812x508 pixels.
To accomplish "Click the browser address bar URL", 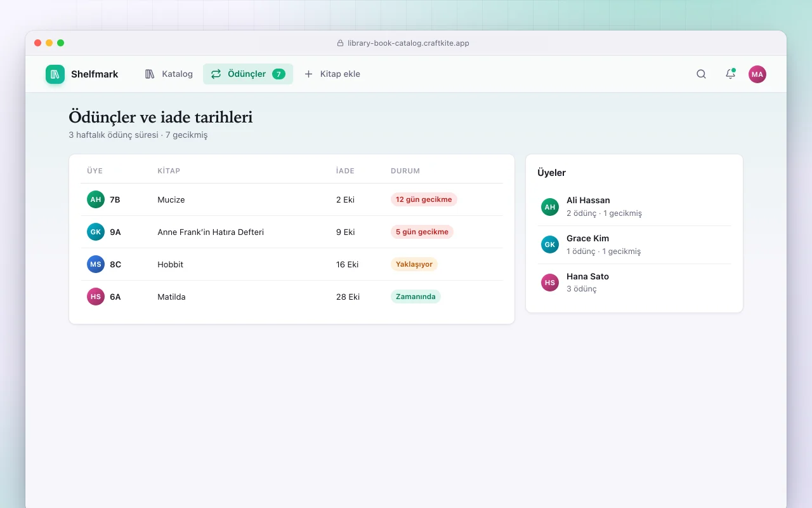I will (x=409, y=43).
